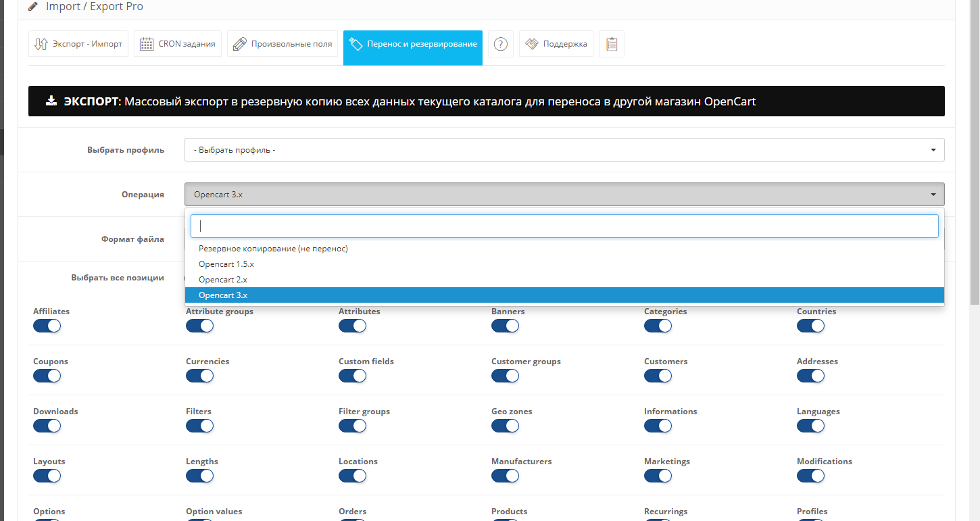The image size is (980, 521).
Task: Click the Recurrings label
Action: (x=666, y=512)
